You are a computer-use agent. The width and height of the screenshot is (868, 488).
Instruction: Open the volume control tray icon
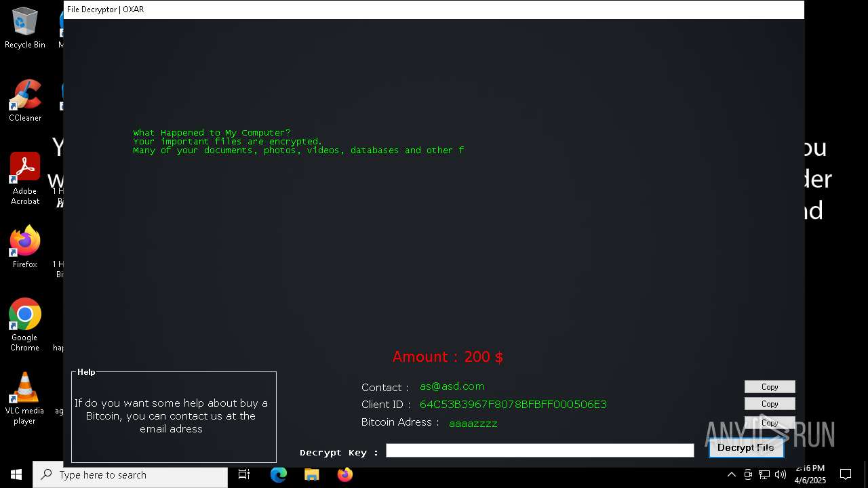coord(781,475)
